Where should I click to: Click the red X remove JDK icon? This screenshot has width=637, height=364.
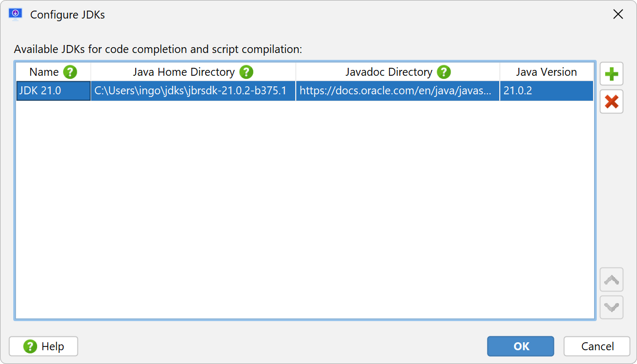pos(611,101)
